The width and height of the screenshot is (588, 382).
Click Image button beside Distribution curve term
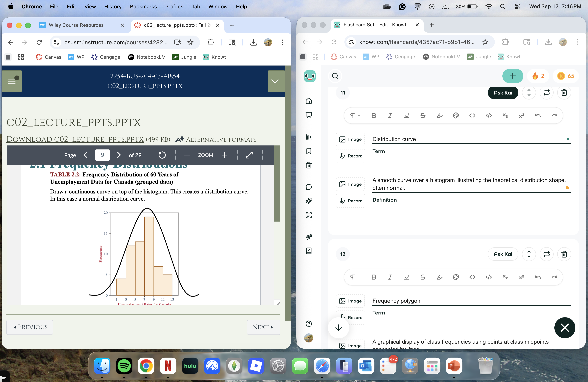pyautogui.click(x=350, y=139)
